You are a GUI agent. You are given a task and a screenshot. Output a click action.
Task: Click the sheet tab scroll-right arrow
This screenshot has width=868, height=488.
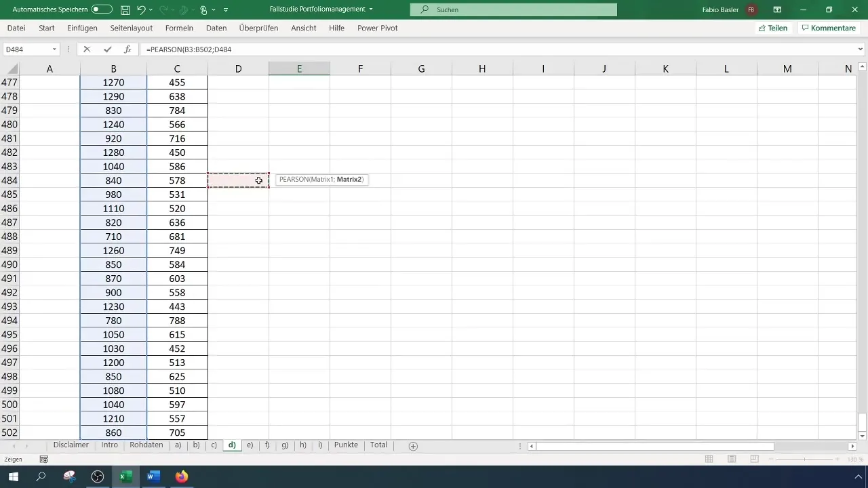pyautogui.click(x=27, y=446)
